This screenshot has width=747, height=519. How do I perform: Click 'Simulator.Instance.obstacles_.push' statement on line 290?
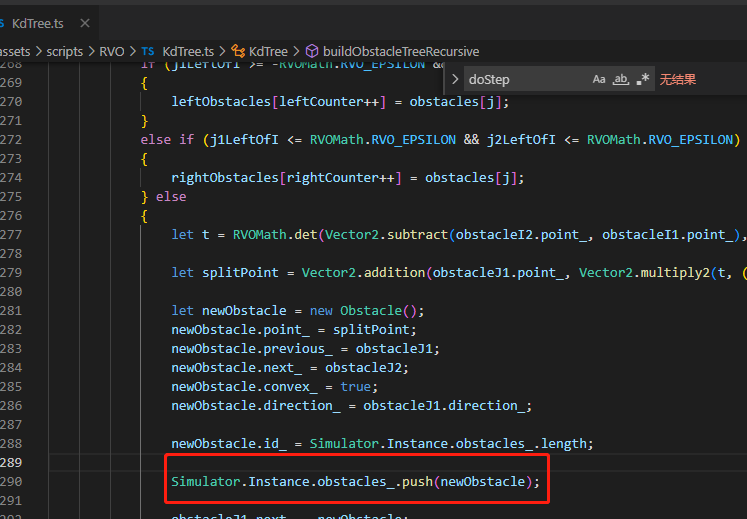(x=355, y=481)
